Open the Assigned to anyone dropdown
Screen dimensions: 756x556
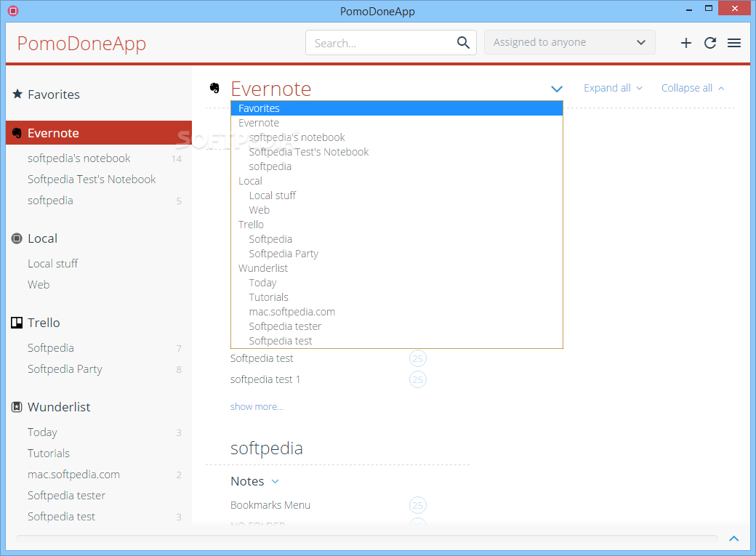569,42
